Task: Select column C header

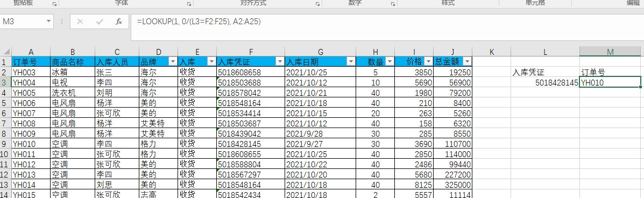Action: (x=117, y=52)
